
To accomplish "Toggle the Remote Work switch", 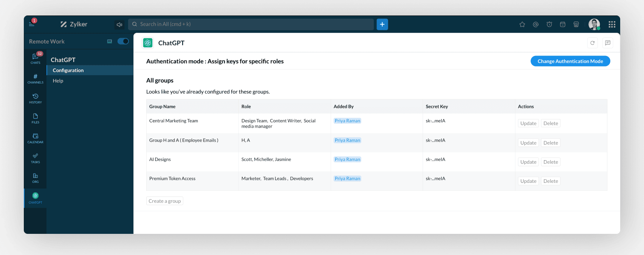I will tap(123, 41).
